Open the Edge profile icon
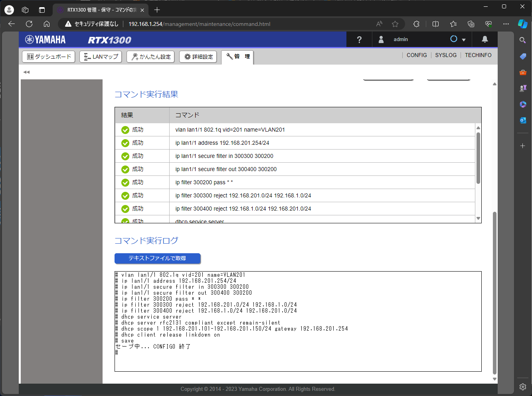Screen dimensions: 532x396 pos(9,10)
